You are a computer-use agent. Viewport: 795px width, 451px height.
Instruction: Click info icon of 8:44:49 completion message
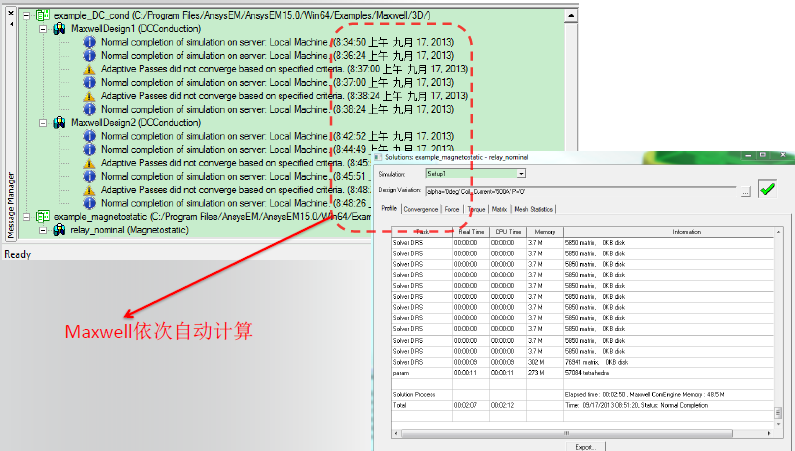(89, 149)
